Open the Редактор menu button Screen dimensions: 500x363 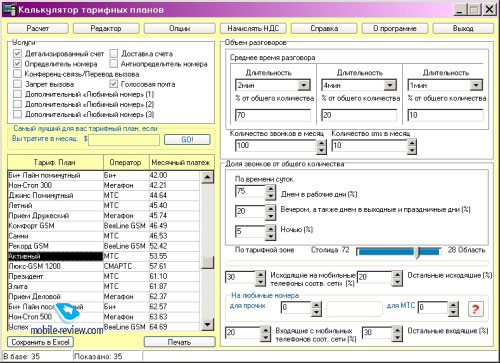pyautogui.click(x=106, y=28)
